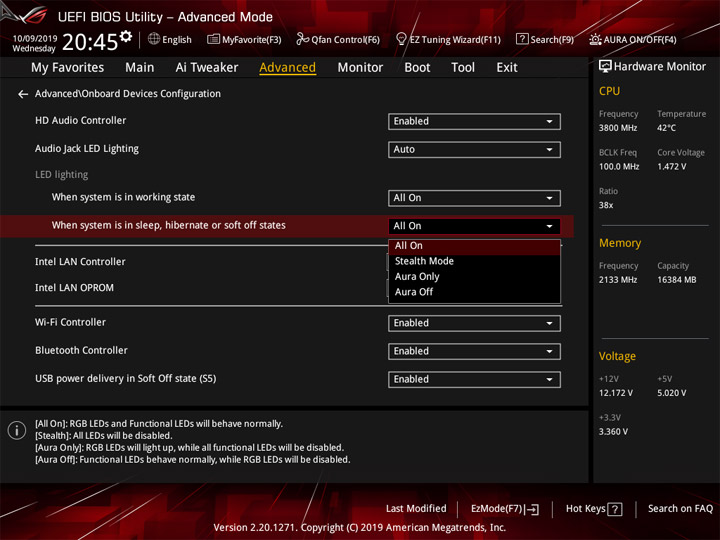The width and height of the screenshot is (720, 540).
Task: Click the Version 2.20.1271 copyright text
Action: [x=360, y=528]
